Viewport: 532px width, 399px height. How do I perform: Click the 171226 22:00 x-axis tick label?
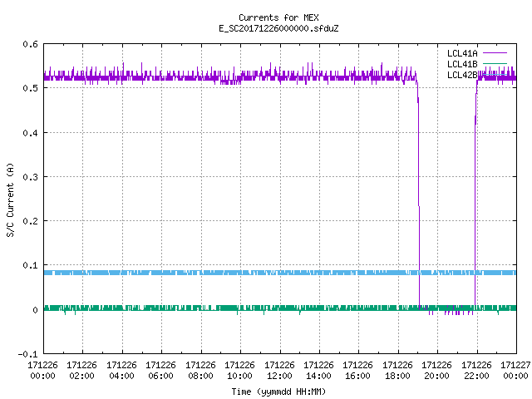click(x=476, y=371)
